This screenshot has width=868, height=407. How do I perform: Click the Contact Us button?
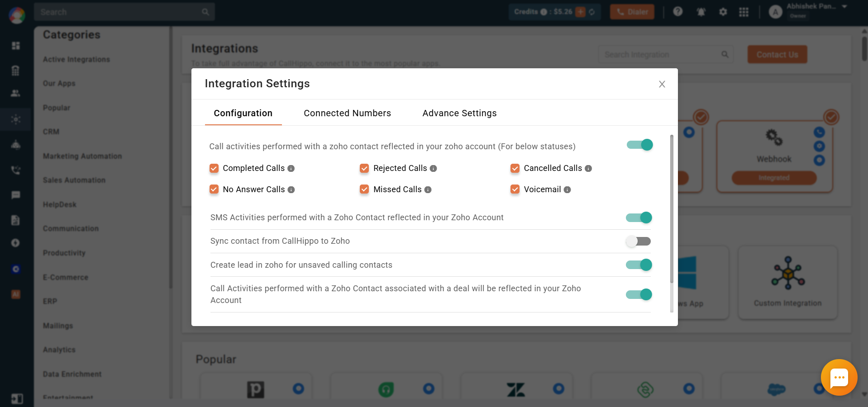coord(777,54)
